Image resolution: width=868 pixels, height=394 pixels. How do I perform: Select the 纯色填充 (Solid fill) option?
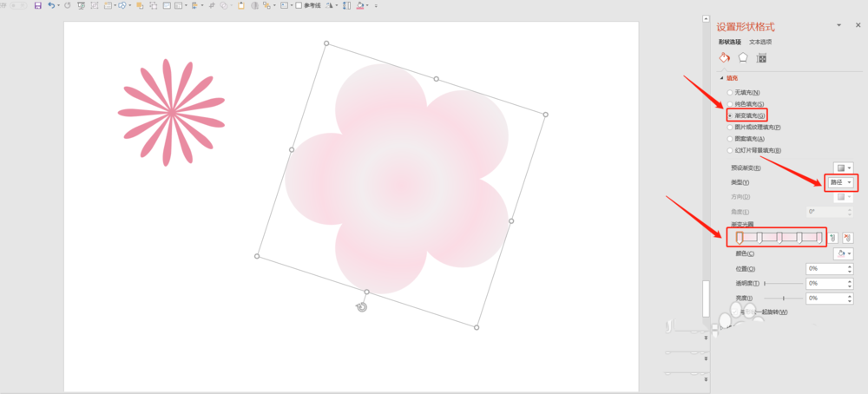point(730,103)
